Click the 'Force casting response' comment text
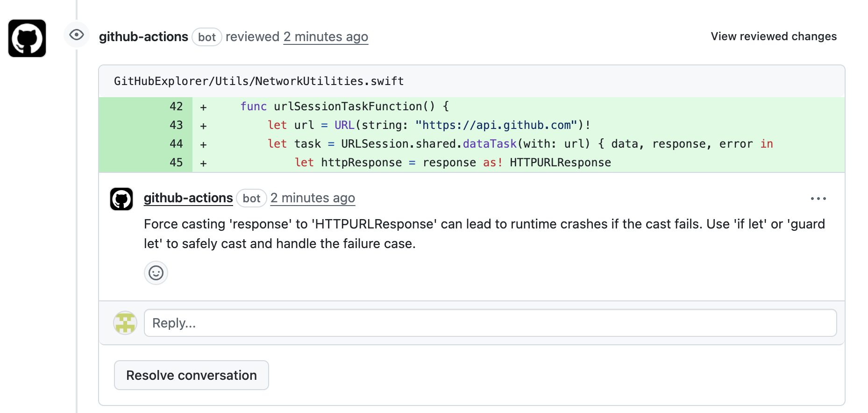Viewport: 868px width, 413px height. pos(484,234)
